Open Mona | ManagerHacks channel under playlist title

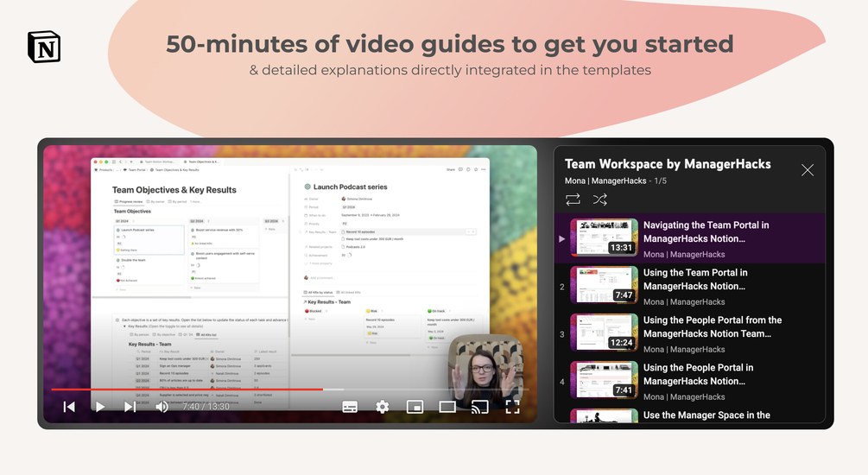(x=605, y=181)
